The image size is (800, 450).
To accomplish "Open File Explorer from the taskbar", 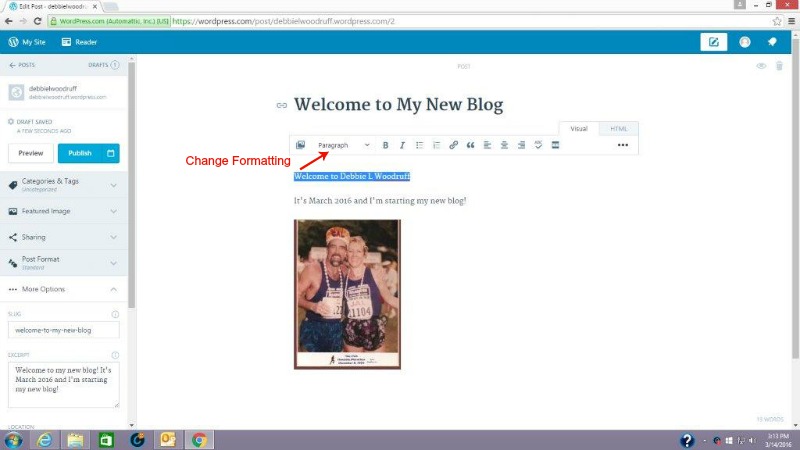I will (x=76, y=440).
